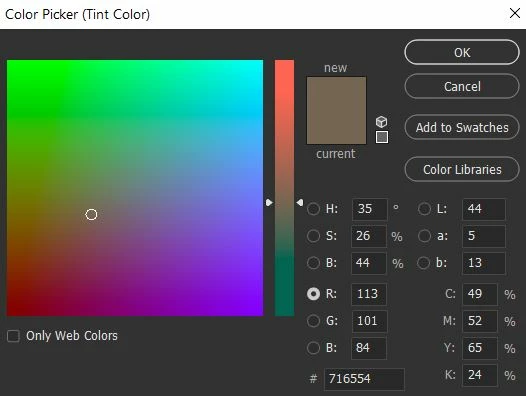Click the blue value field showing 84
The image size is (526, 396).
pos(369,348)
